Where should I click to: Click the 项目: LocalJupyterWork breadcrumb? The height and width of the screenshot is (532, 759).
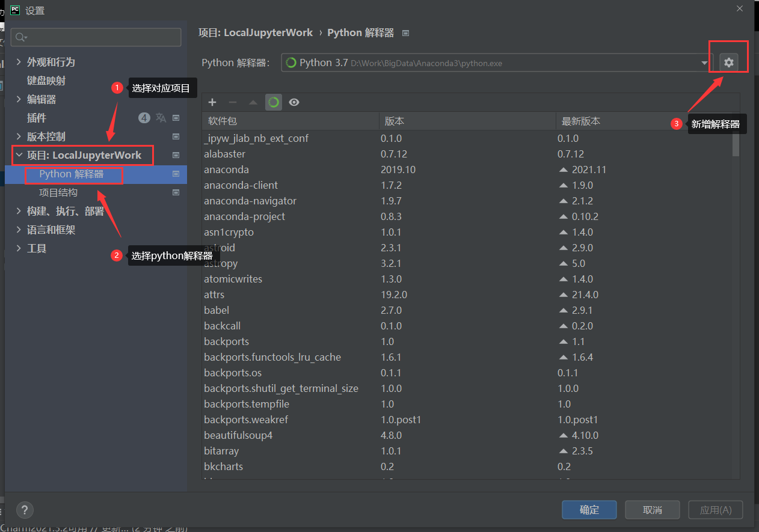click(x=256, y=32)
